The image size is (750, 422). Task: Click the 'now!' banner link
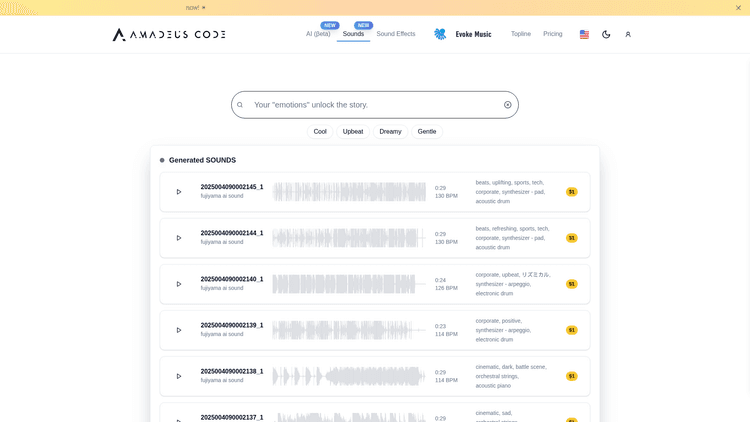coord(195,8)
